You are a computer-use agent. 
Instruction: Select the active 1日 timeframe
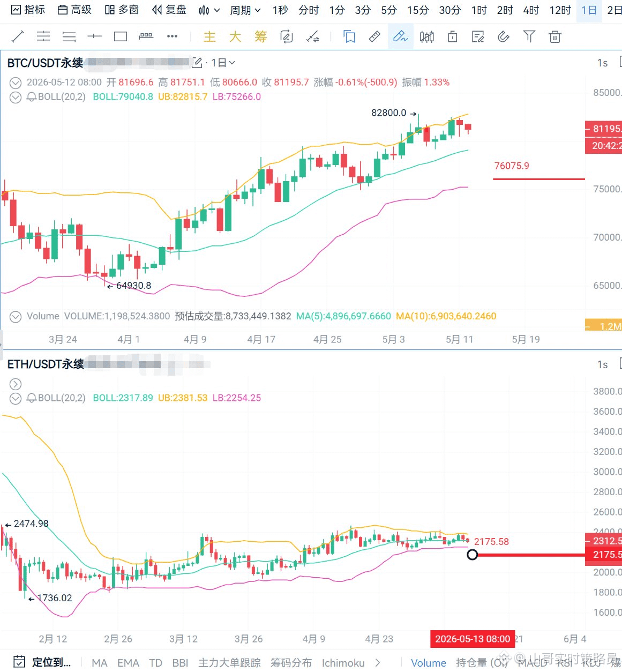click(x=589, y=10)
